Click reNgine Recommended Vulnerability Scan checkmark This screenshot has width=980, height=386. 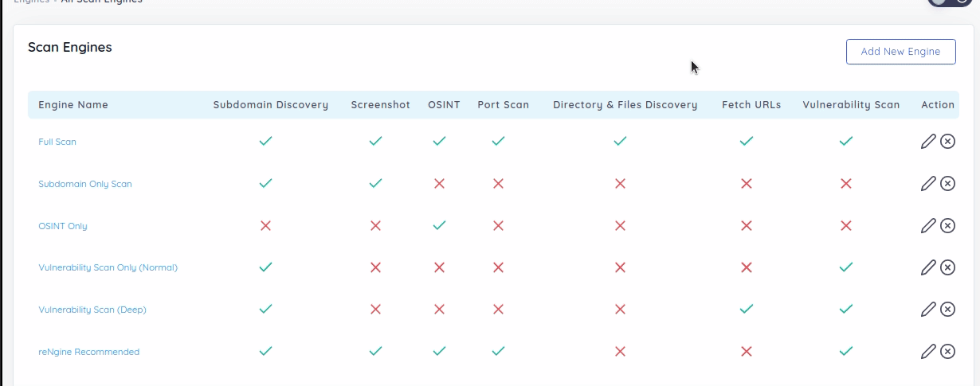coord(846,352)
